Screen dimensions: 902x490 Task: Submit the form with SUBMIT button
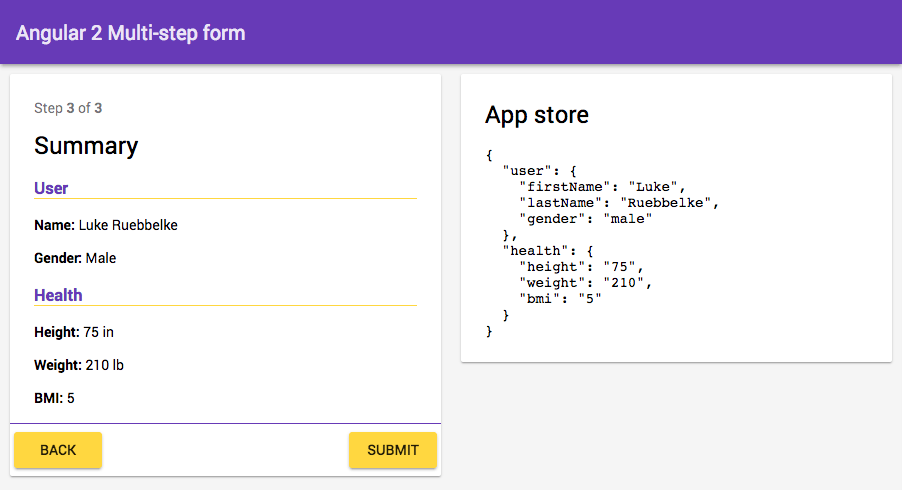coord(393,450)
